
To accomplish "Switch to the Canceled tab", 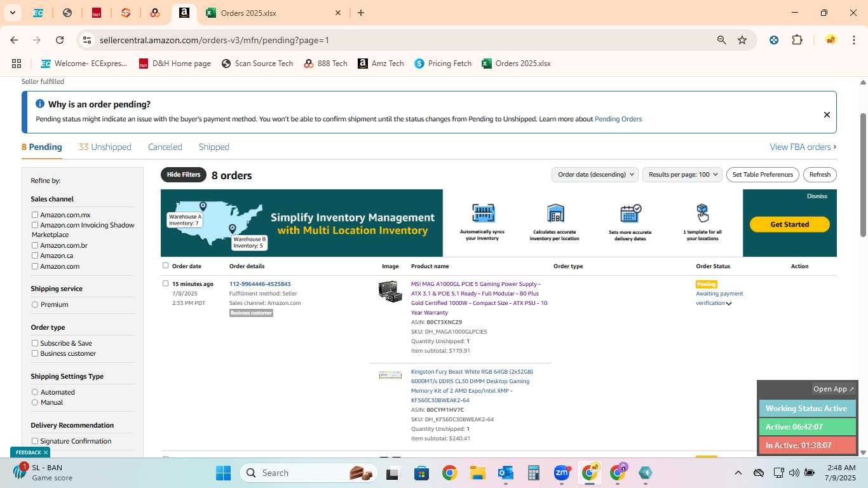I will (165, 147).
